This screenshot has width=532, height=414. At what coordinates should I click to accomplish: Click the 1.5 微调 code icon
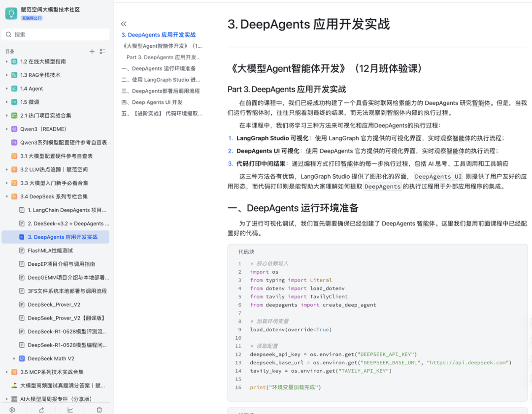click(14, 102)
